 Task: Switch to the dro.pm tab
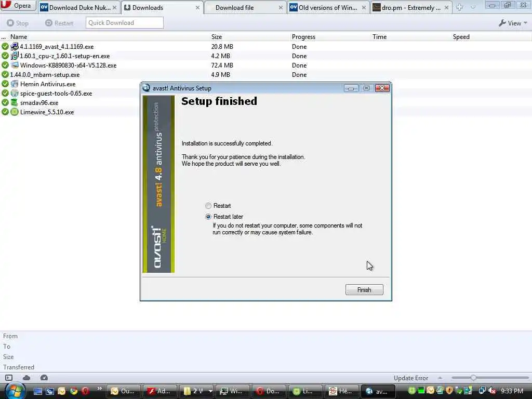(x=411, y=7)
